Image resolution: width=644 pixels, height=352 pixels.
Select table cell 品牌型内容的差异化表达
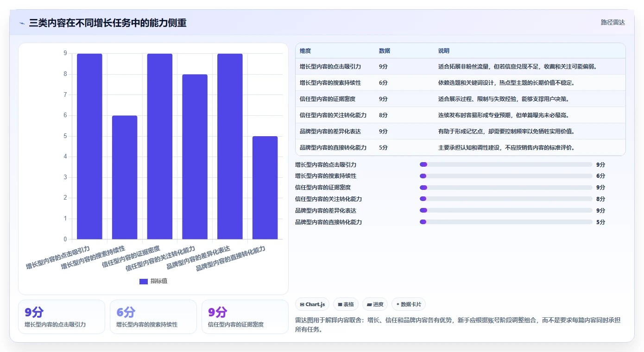click(x=330, y=132)
